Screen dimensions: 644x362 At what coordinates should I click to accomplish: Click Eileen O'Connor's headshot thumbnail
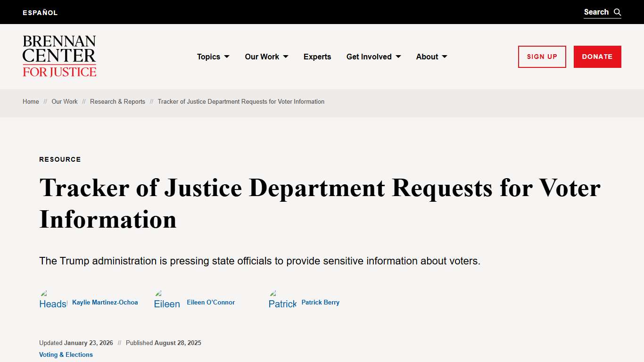(167, 300)
